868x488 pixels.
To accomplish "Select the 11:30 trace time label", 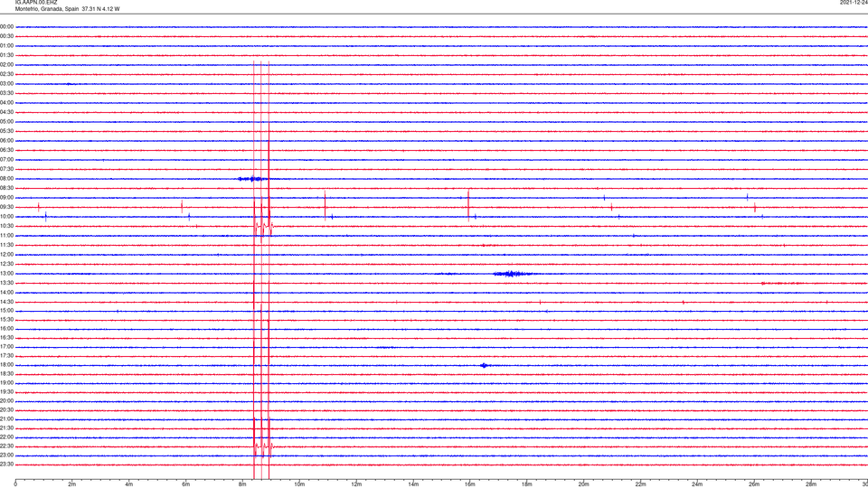I will (x=7, y=245).
